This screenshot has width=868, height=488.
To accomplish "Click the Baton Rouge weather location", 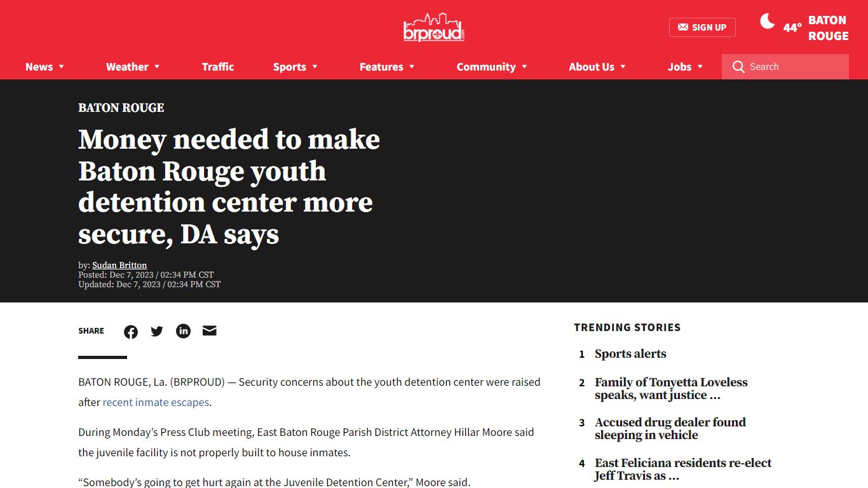I will click(x=828, y=28).
